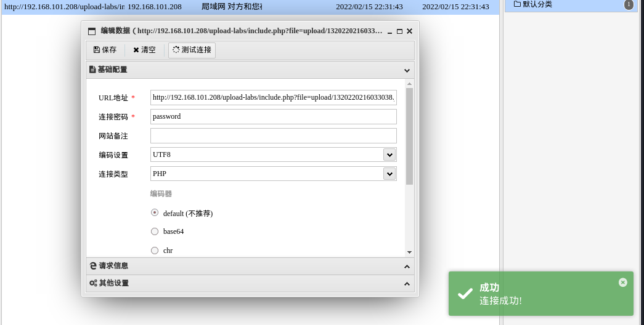Click the dialog scrollbar thumb

pos(409,136)
